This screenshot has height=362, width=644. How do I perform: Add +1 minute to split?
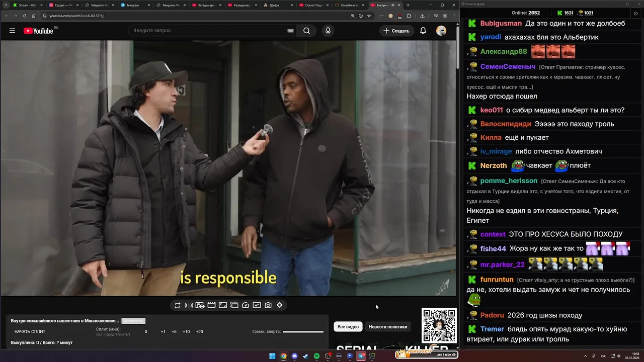click(163, 332)
